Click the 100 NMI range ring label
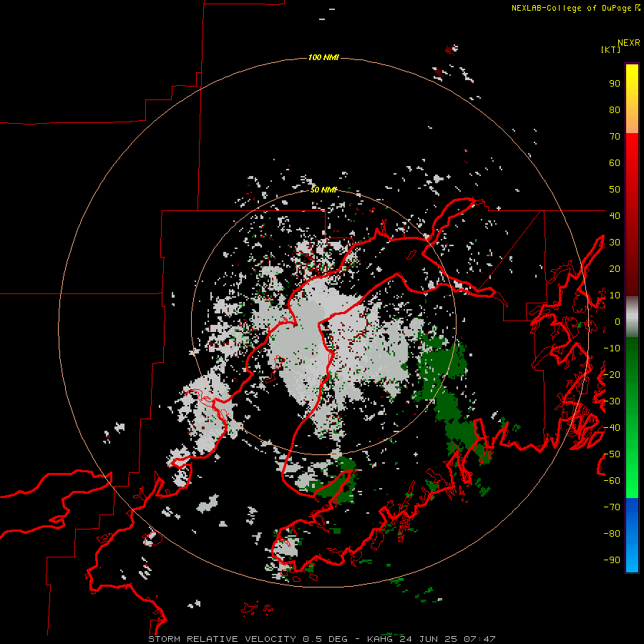The width and height of the screenshot is (644, 644). [x=323, y=57]
